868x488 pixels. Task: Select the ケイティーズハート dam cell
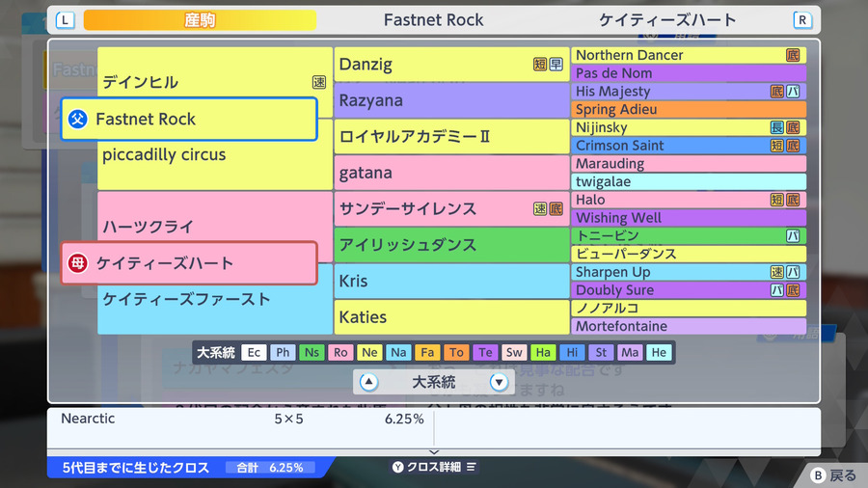[x=189, y=263]
